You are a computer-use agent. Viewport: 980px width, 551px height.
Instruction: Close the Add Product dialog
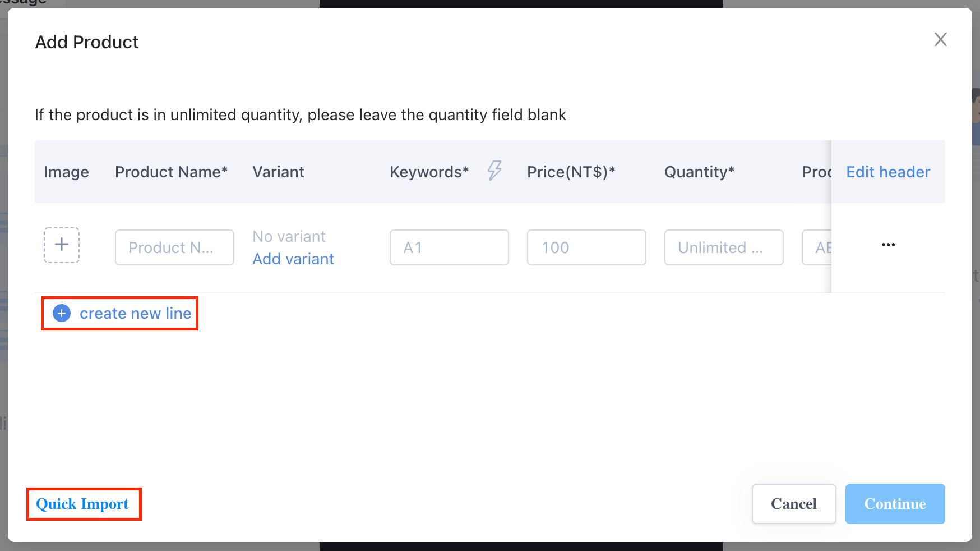pos(940,39)
